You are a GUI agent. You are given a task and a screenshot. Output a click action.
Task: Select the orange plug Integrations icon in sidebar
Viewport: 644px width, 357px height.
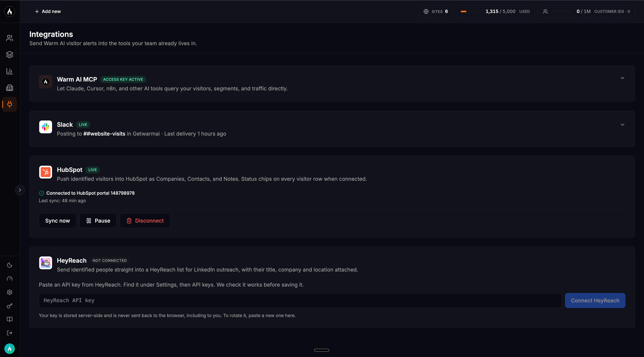(x=9, y=104)
